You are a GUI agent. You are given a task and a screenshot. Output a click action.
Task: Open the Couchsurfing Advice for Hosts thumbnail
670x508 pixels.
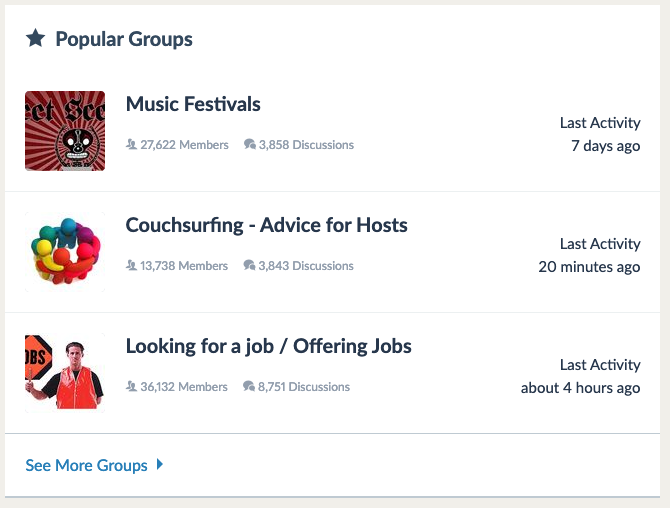click(65, 252)
